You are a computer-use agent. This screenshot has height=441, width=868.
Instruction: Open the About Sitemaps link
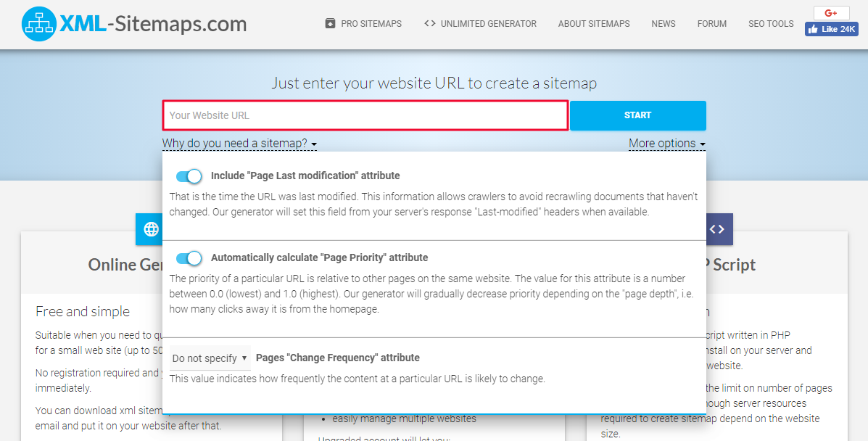[593, 23]
